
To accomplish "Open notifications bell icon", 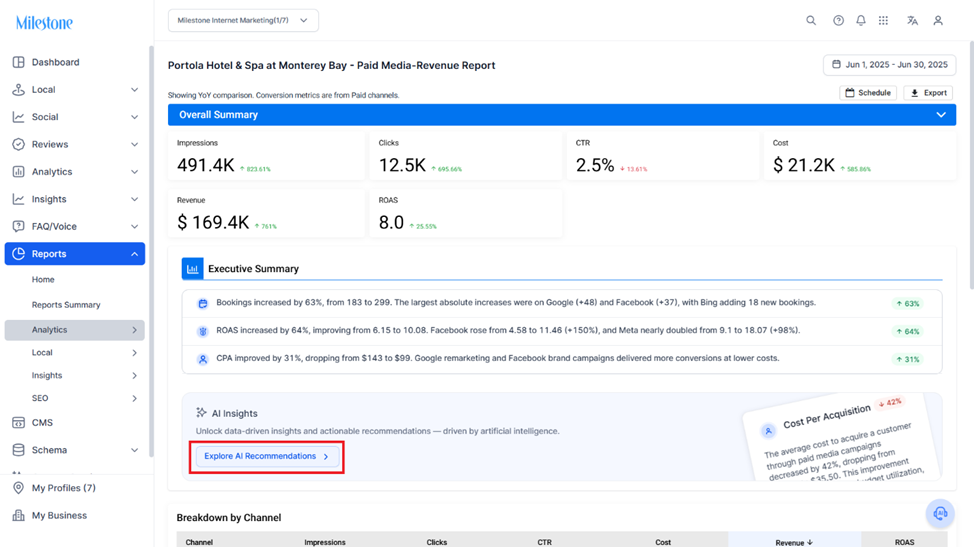I will pyautogui.click(x=860, y=20).
